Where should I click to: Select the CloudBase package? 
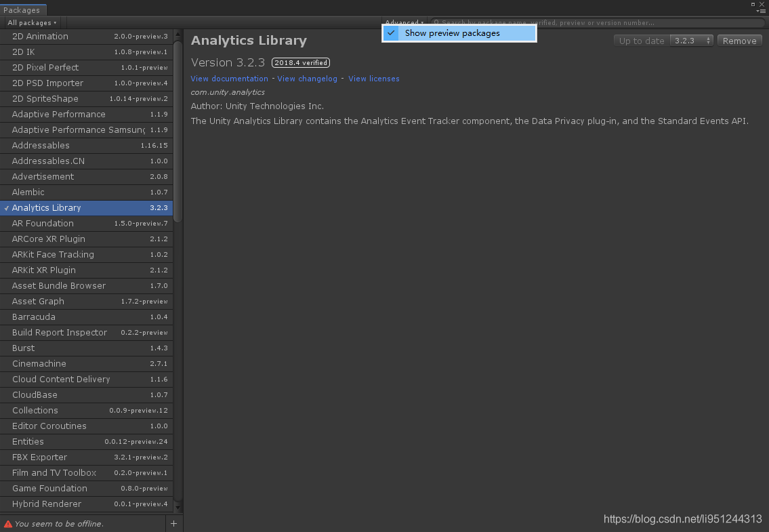pos(86,394)
